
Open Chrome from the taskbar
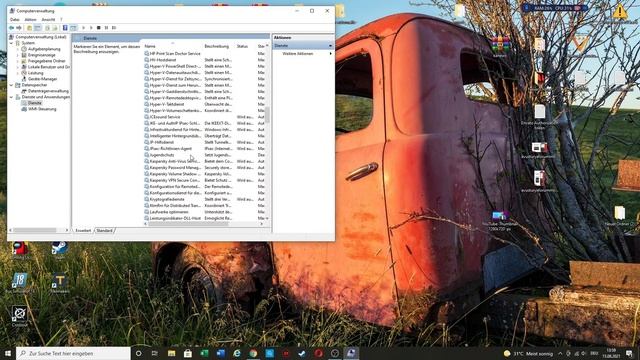(253, 353)
